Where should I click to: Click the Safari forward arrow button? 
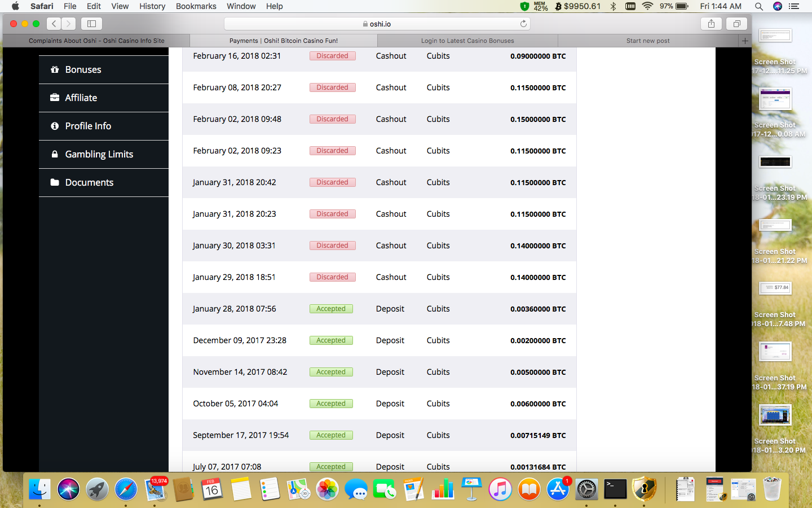68,24
